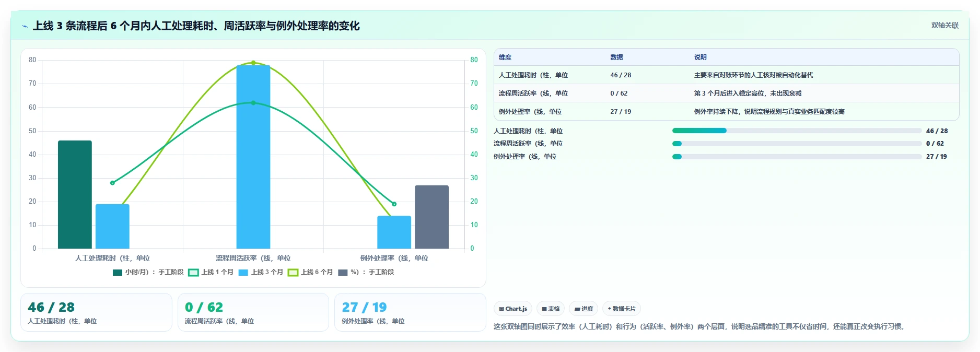Viewport: 980px width, 352px height.
Task: Click left y-axis tick label 80
Action: click(32, 60)
